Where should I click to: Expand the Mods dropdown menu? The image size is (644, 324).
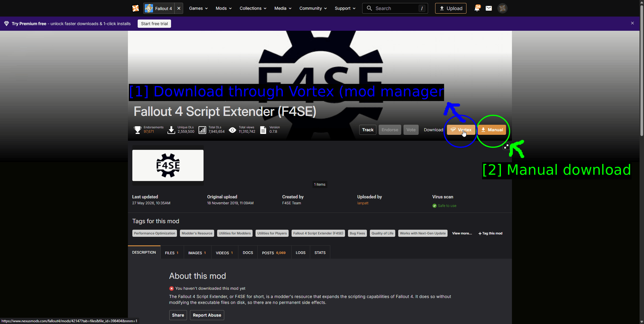224,8
